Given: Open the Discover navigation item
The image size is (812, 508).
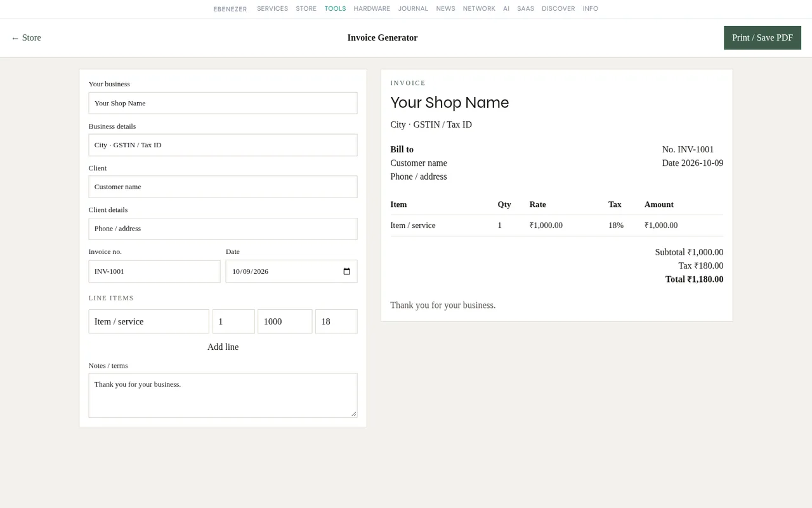Looking at the screenshot, I should coord(558,9).
